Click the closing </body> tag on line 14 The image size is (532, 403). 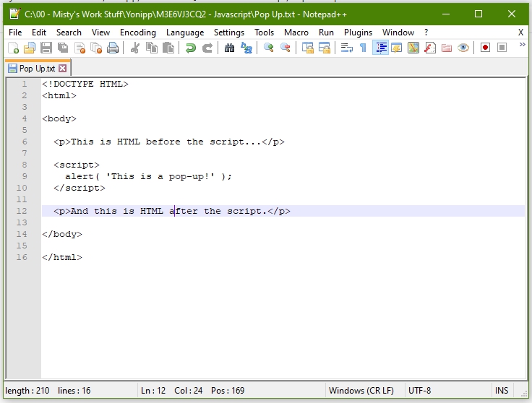(62, 234)
